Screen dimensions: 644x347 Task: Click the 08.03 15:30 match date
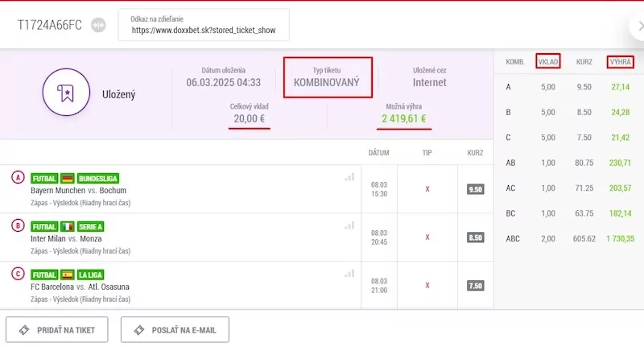[x=379, y=189]
